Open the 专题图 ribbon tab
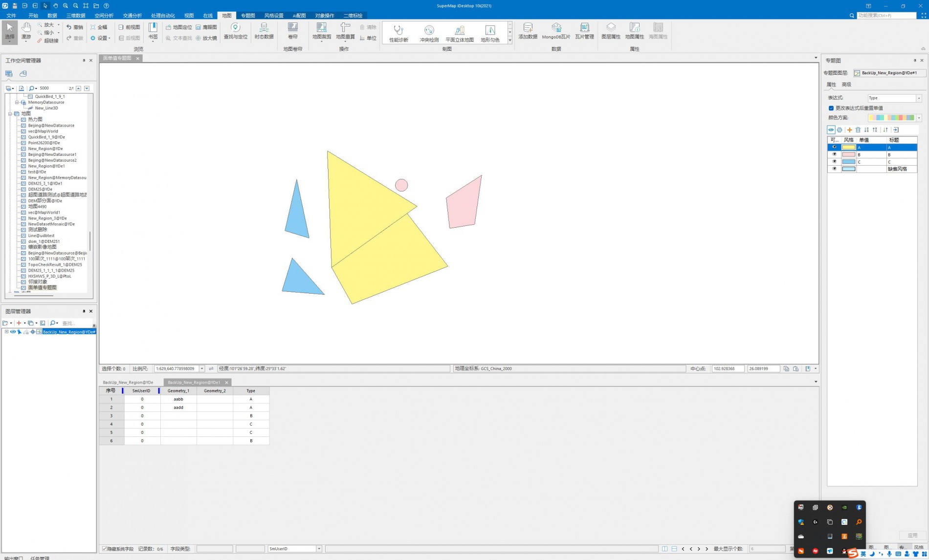 click(x=248, y=16)
